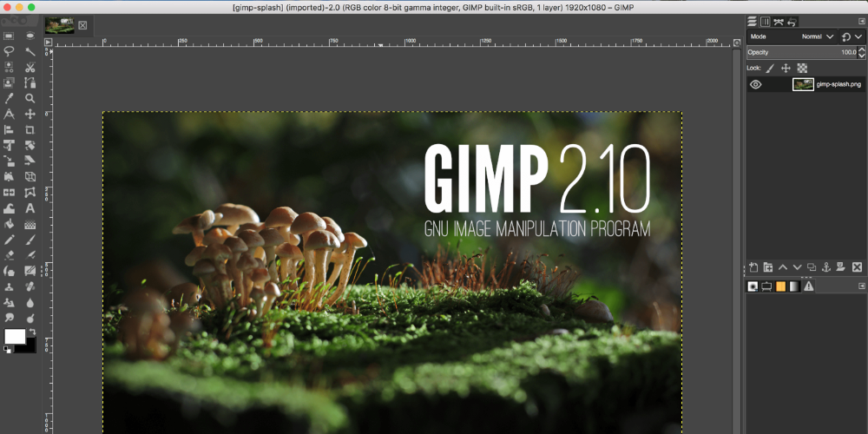Open the Error Console warning tab
The height and width of the screenshot is (434, 868).
(809, 286)
